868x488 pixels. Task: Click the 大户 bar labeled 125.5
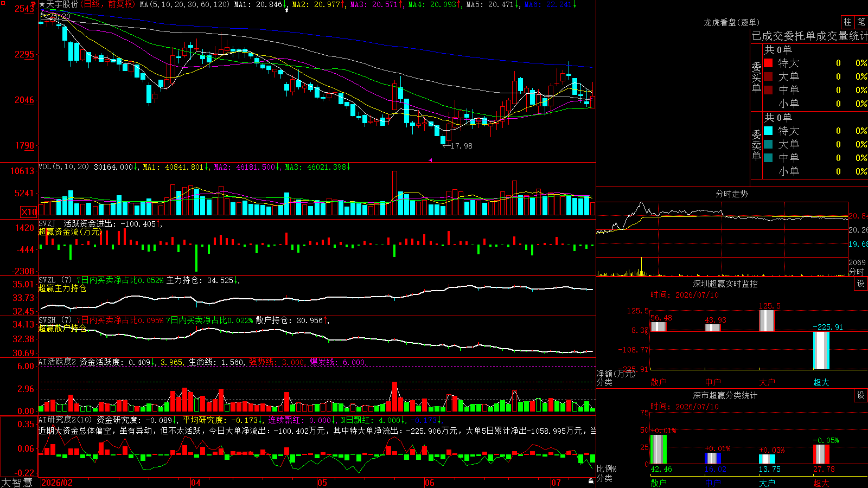click(767, 320)
